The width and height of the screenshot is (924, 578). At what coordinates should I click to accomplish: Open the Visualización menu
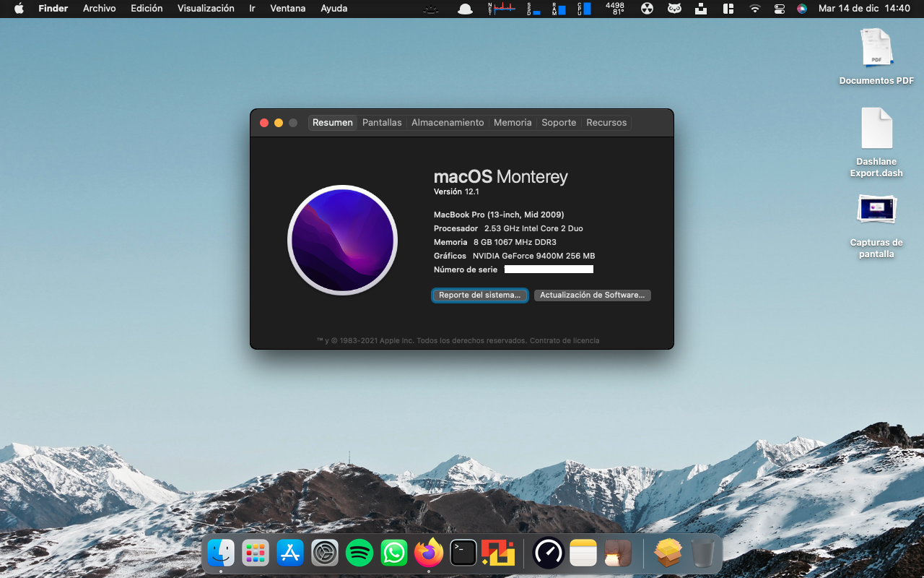pyautogui.click(x=206, y=9)
